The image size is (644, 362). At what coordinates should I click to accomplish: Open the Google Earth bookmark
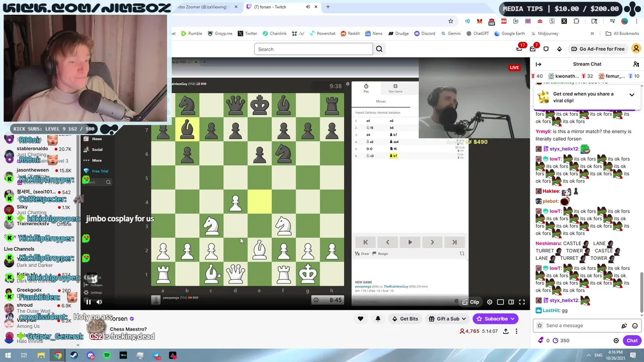point(510,34)
